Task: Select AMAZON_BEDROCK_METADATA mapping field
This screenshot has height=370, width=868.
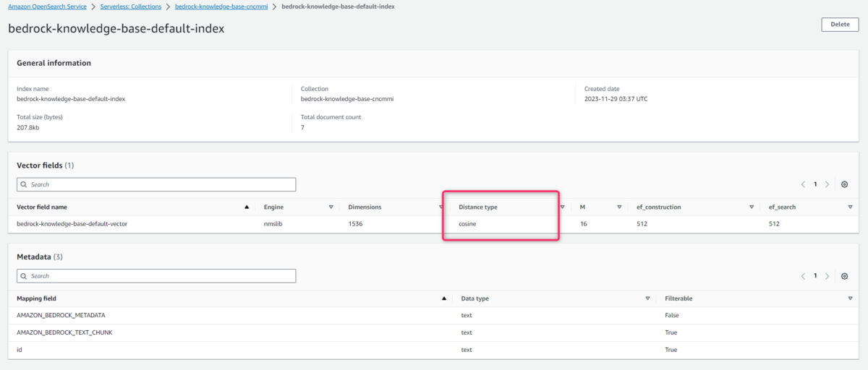Action: pos(61,315)
